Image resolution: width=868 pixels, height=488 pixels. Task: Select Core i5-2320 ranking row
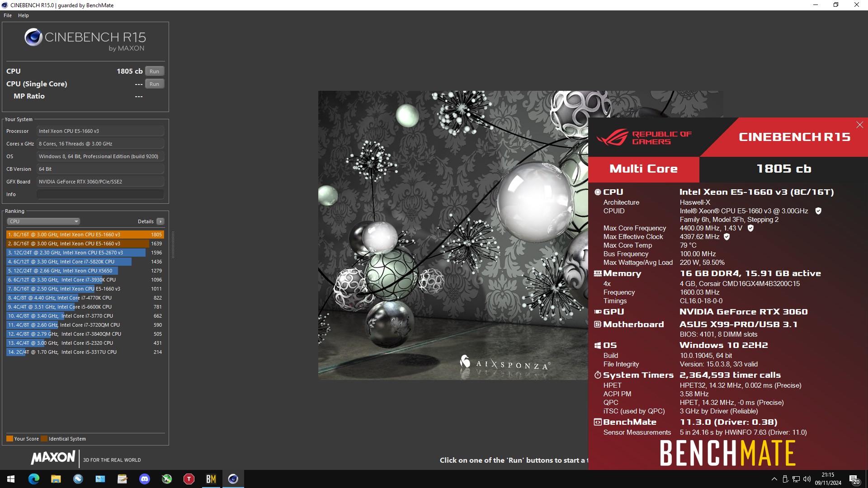85,343
